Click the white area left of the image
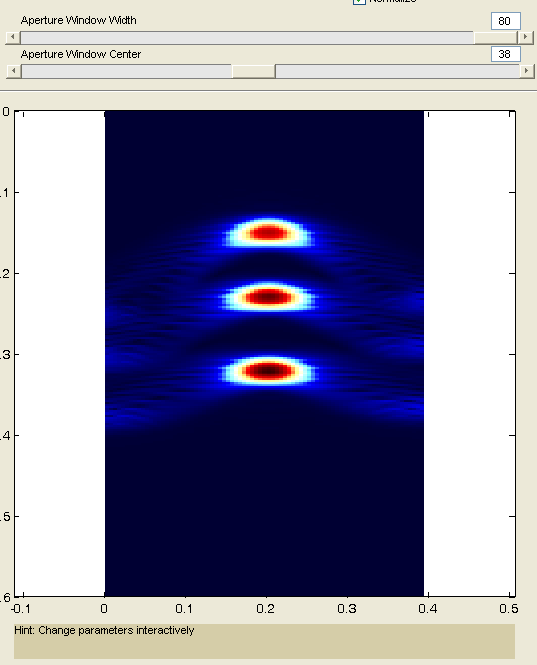 [x=60, y=354]
